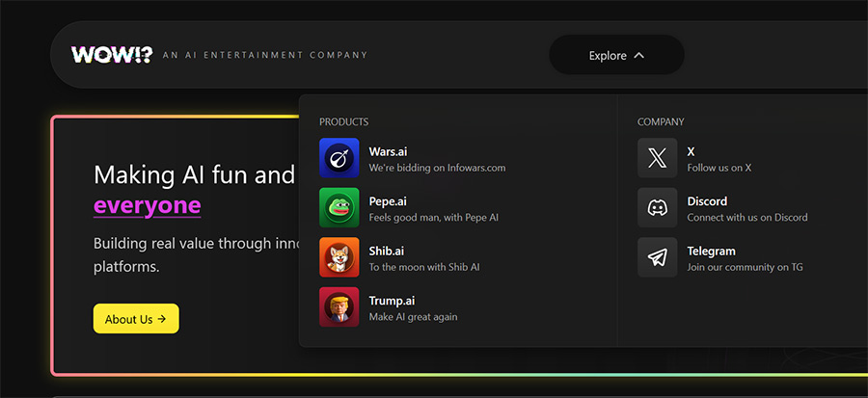Click 'Connect with us on Discord' text
Screen dimensions: 868x398
(x=747, y=217)
